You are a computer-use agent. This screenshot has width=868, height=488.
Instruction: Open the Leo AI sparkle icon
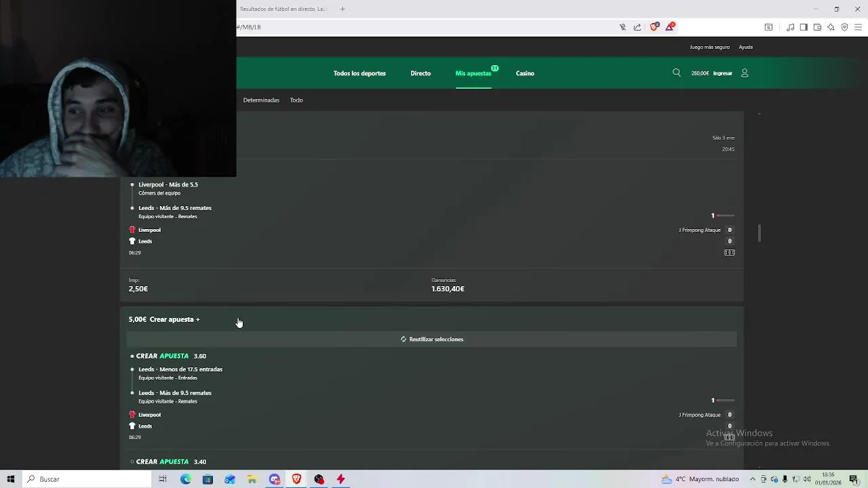(x=831, y=27)
